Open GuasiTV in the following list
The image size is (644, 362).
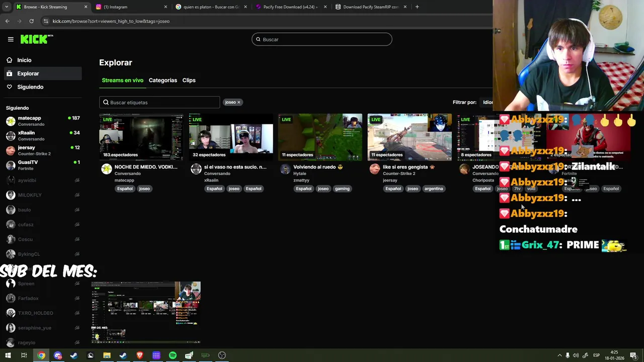pyautogui.click(x=43, y=165)
